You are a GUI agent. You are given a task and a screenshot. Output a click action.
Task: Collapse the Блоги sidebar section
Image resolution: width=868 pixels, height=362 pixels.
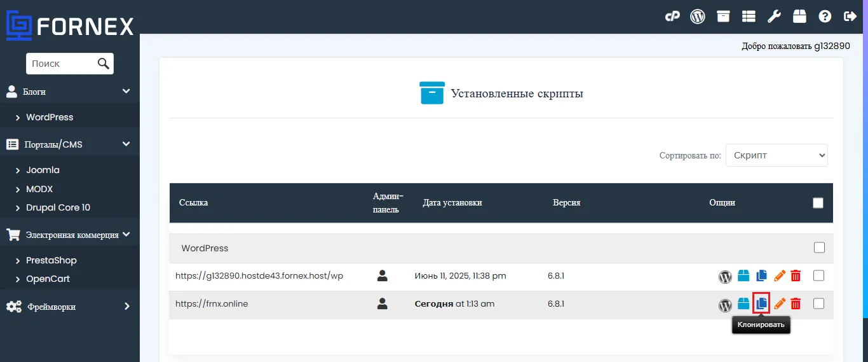(x=69, y=92)
